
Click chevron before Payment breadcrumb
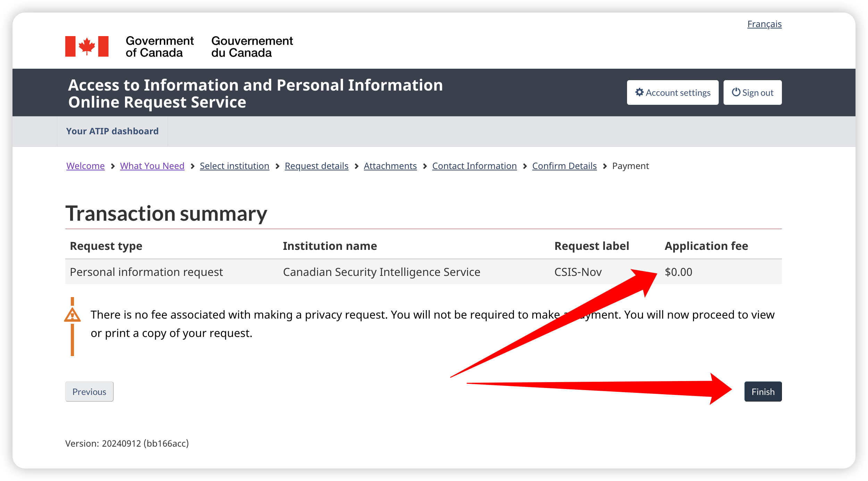point(605,166)
